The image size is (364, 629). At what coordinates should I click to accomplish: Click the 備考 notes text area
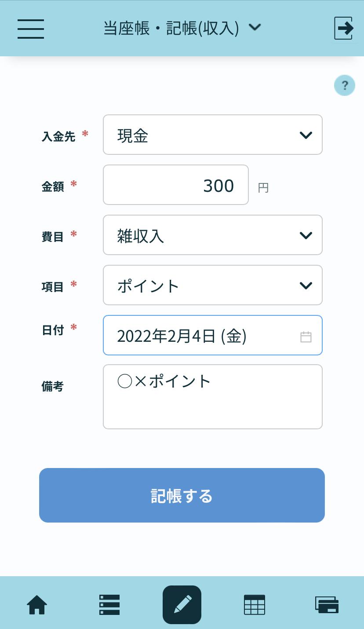tap(213, 397)
